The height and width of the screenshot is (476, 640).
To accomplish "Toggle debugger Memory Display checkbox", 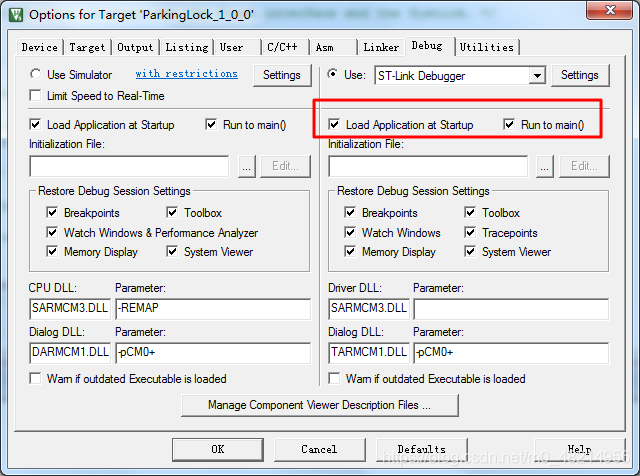I will click(x=350, y=251).
